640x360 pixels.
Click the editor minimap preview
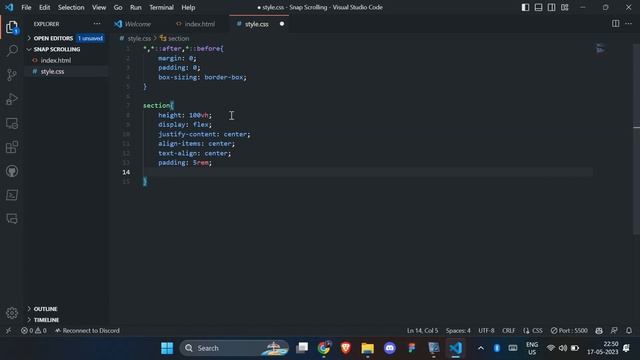pos(600,48)
